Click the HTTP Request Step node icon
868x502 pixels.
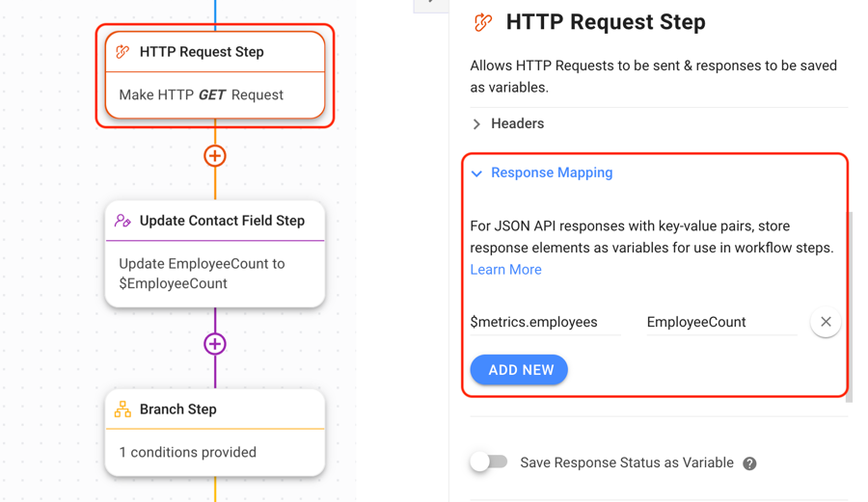[x=122, y=52]
